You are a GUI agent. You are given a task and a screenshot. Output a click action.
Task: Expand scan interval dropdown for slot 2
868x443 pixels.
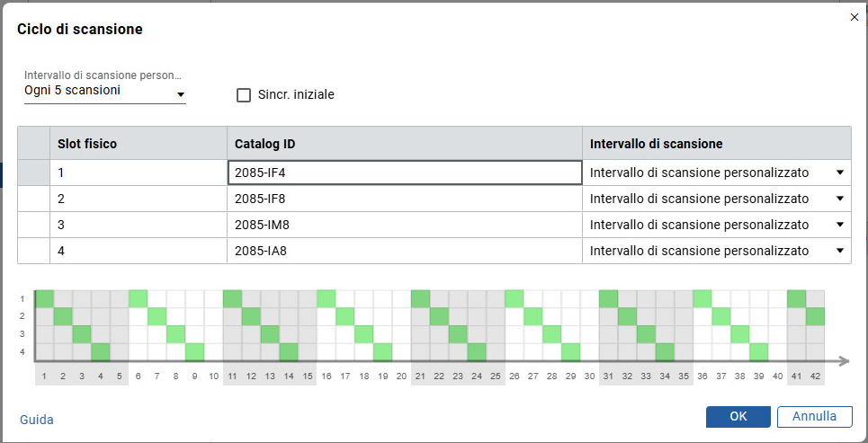click(x=839, y=199)
